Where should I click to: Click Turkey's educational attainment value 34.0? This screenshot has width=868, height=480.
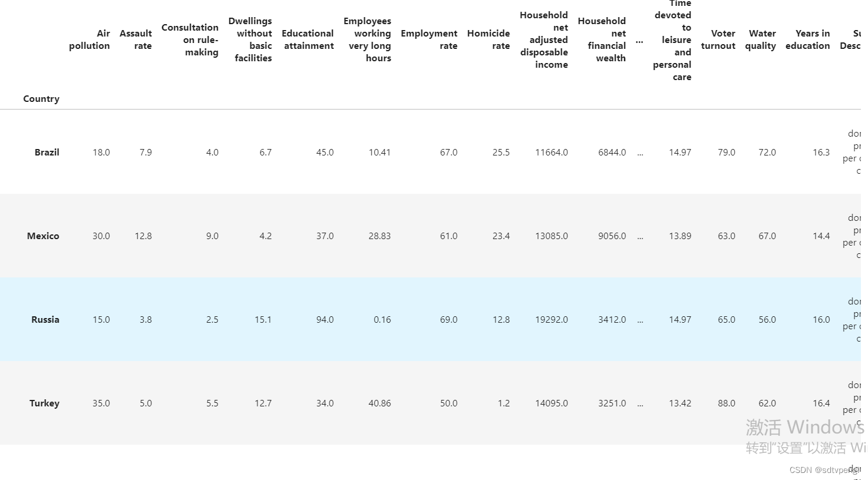(325, 403)
